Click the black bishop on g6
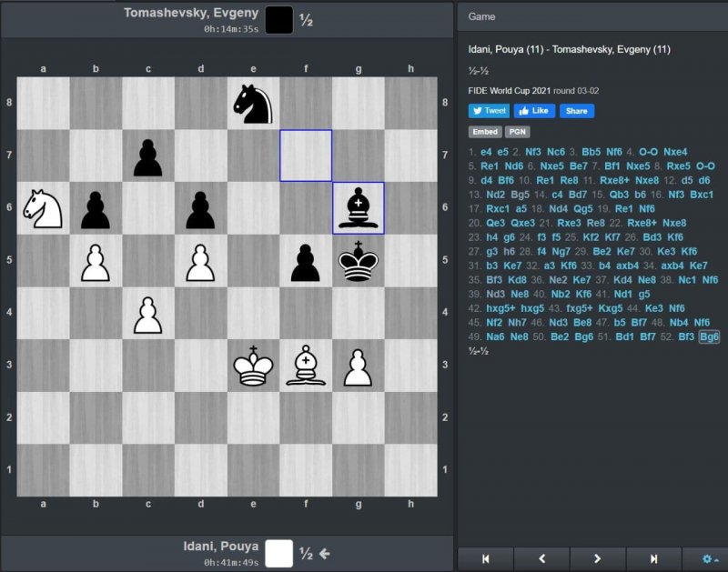 pyautogui.click(x=359, y=208)
